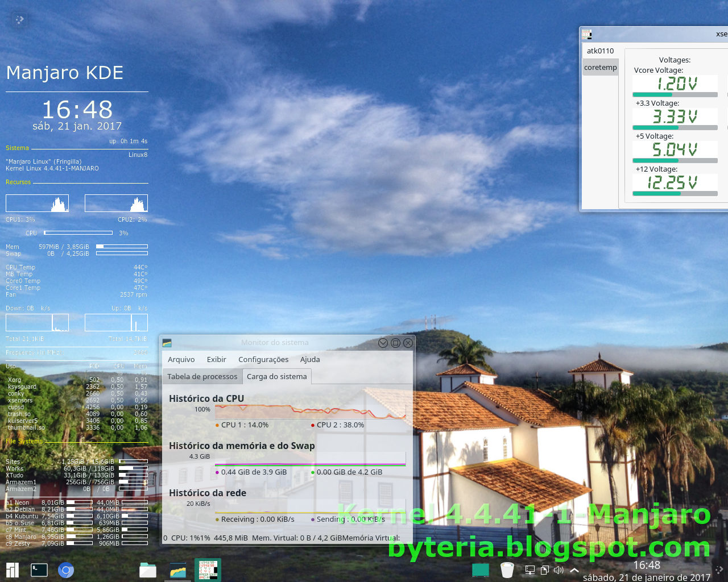Open the Ajuda menu
This screenshot has height=582, width=728.
(x=310, y=359)
